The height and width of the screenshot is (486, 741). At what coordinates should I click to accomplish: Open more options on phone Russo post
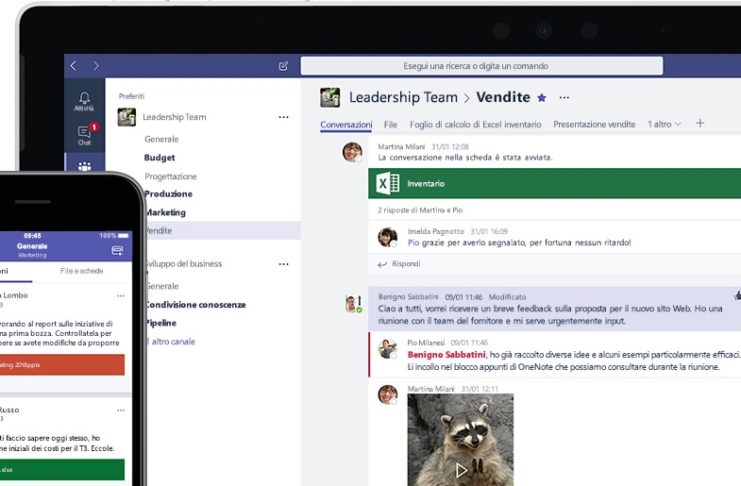[x=121, y=410]
